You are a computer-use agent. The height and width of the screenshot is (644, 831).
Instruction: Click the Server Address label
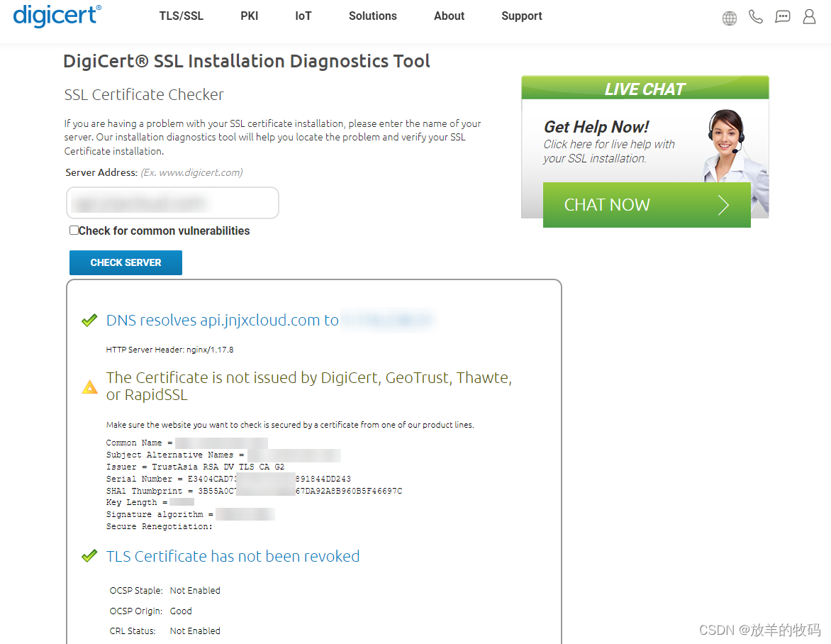click(101, 172)
